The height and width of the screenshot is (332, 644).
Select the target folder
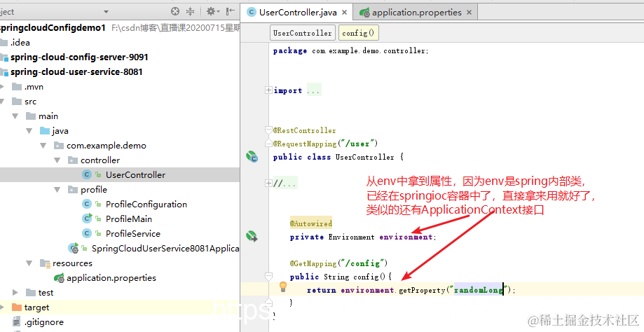36,307
